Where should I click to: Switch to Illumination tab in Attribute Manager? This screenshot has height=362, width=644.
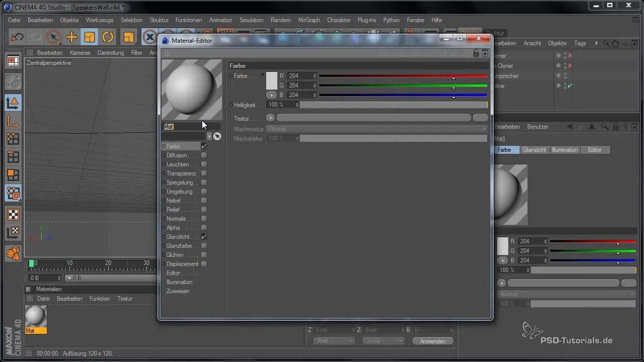pos(565,150)
